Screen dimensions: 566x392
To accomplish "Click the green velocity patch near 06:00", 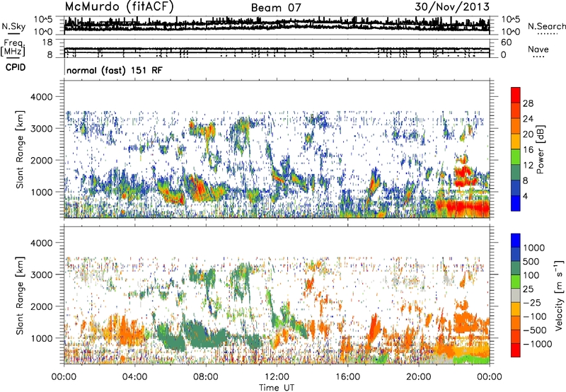I will (x=172, y=336).
